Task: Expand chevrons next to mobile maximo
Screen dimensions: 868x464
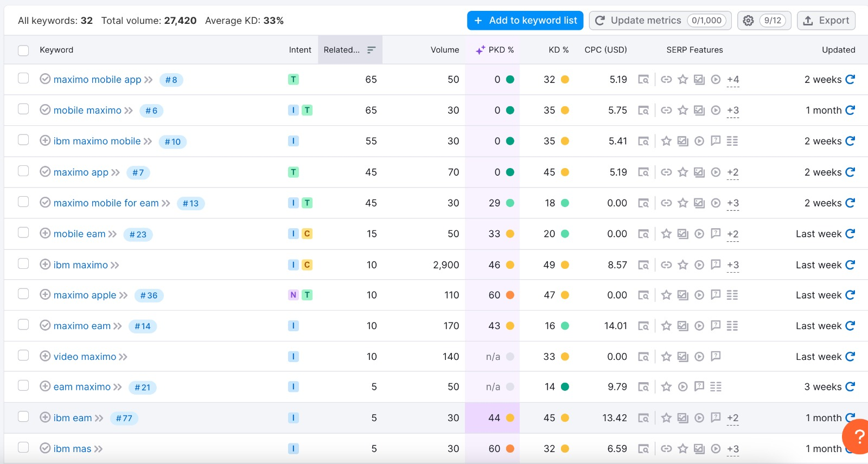Action: [x=129, y=111]
